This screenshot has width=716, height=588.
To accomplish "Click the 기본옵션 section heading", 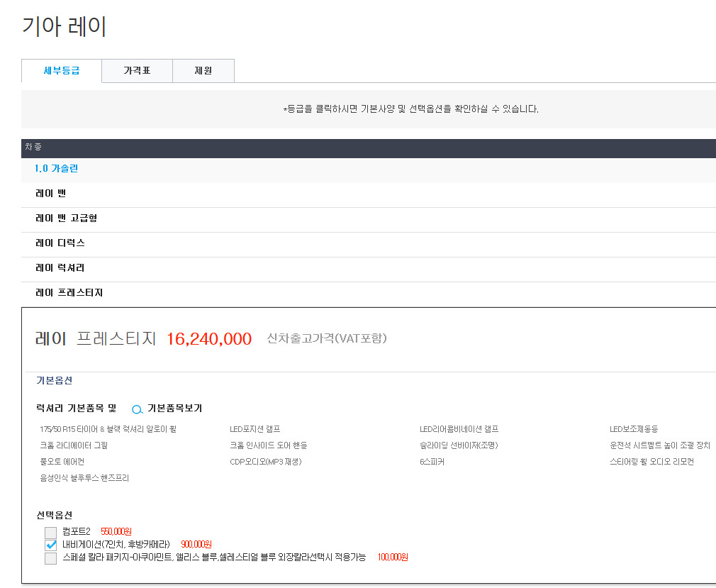I will click(x=55, y=381).
